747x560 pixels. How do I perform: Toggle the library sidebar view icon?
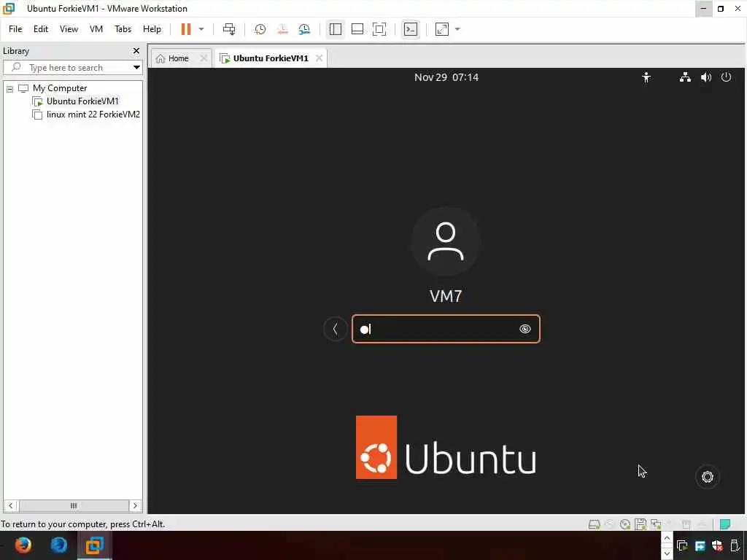point(336,29)
